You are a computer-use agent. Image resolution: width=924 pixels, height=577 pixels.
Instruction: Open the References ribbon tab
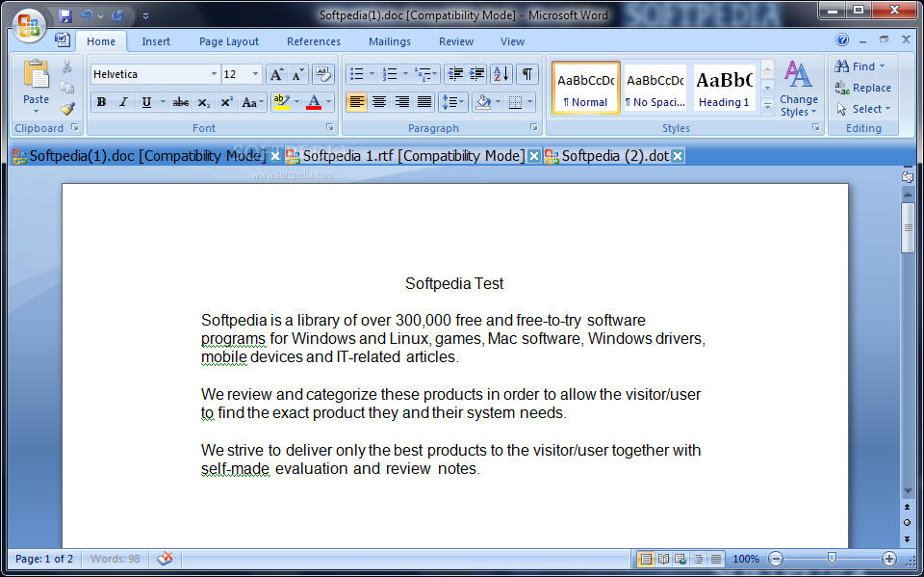click(x=314, y=41)
